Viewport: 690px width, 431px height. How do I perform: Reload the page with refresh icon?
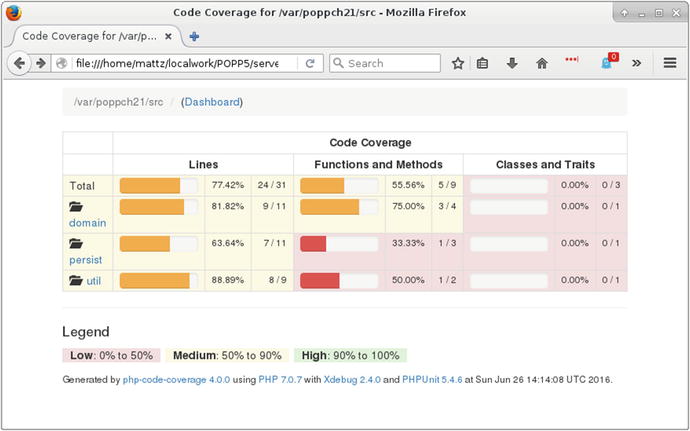(x=311, y=63)
